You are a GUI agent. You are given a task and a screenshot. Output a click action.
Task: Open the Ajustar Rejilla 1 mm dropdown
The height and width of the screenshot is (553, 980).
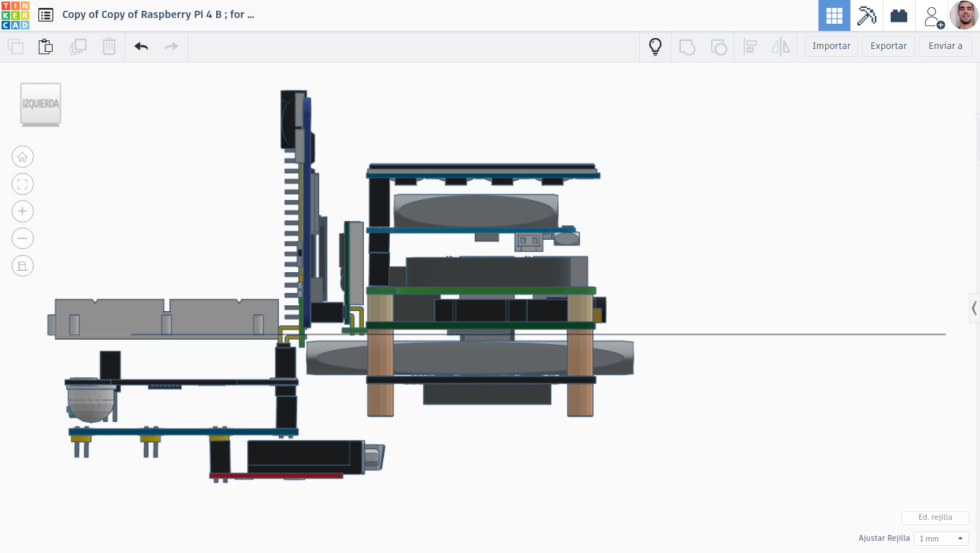click(941, 539)
